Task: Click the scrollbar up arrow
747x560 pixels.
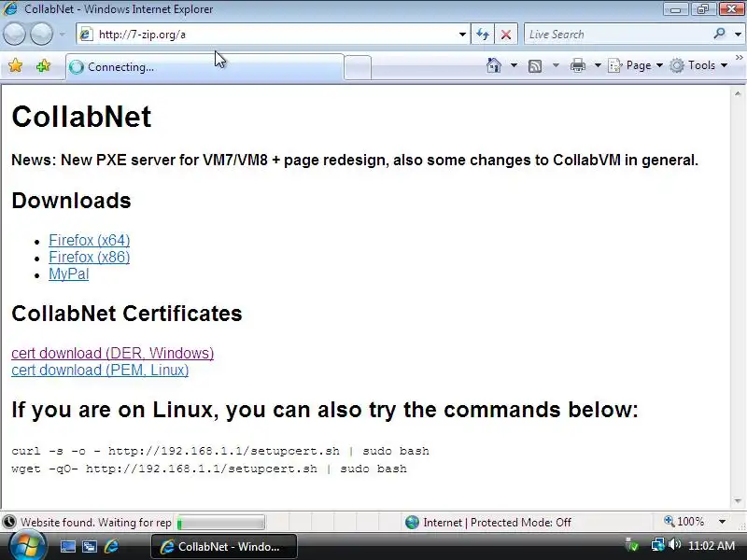Action: [738, 94]
